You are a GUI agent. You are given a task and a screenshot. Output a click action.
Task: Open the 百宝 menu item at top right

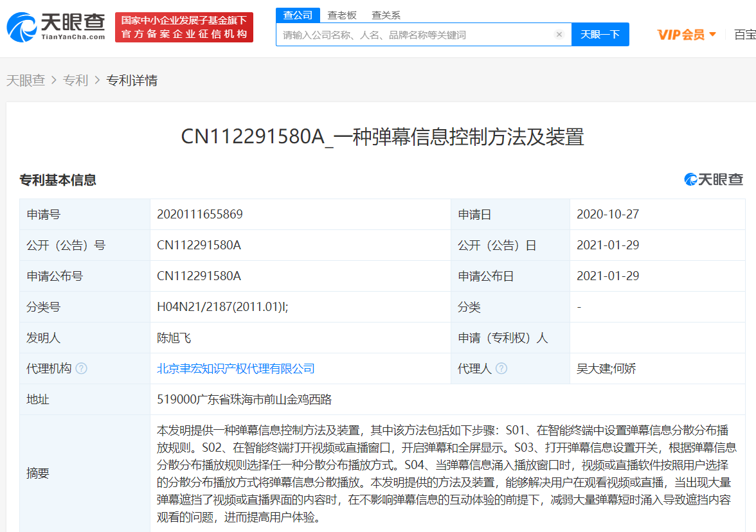[x=744, y=35]
